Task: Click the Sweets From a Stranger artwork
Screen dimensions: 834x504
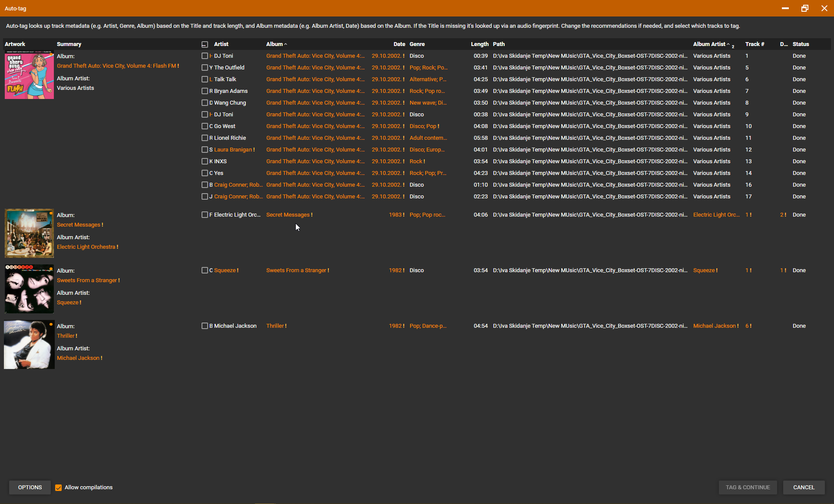Action: pos(29,289)
